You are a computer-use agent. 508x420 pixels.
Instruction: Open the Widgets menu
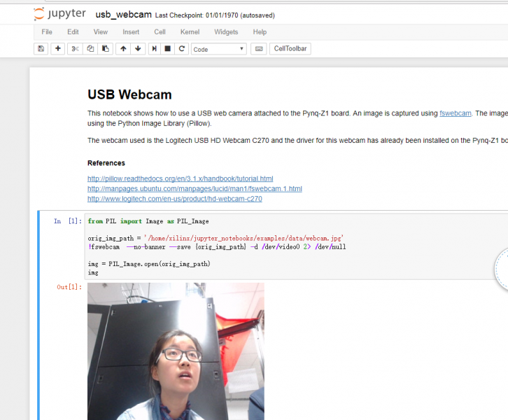point(226,31)
